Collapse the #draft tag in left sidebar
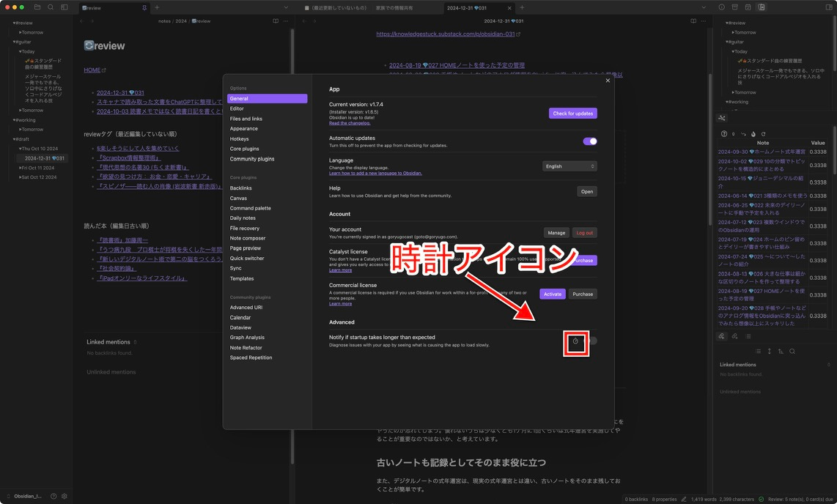This screenshot has height=504, width=837. [x=21, y=139]
